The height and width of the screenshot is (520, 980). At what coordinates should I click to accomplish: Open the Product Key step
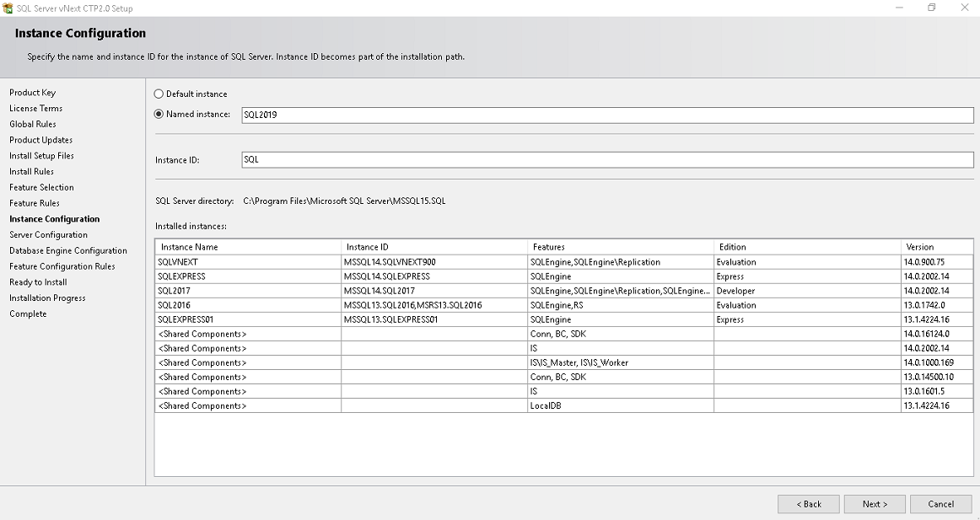[x=33, y=93]
